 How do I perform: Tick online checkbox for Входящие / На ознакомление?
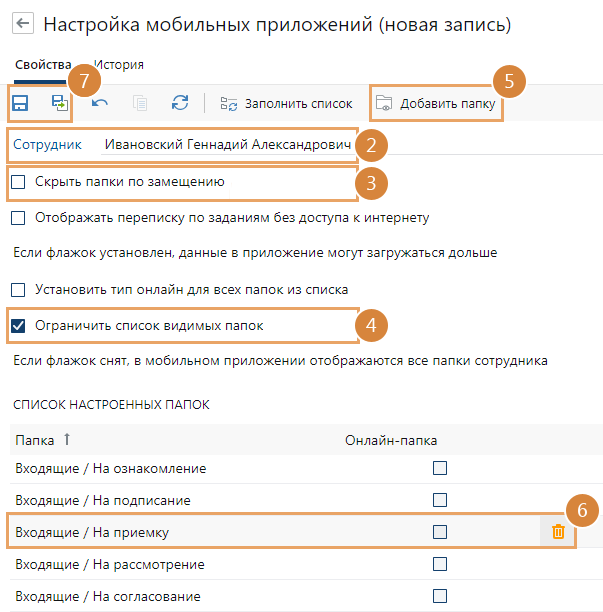[440, 468]
